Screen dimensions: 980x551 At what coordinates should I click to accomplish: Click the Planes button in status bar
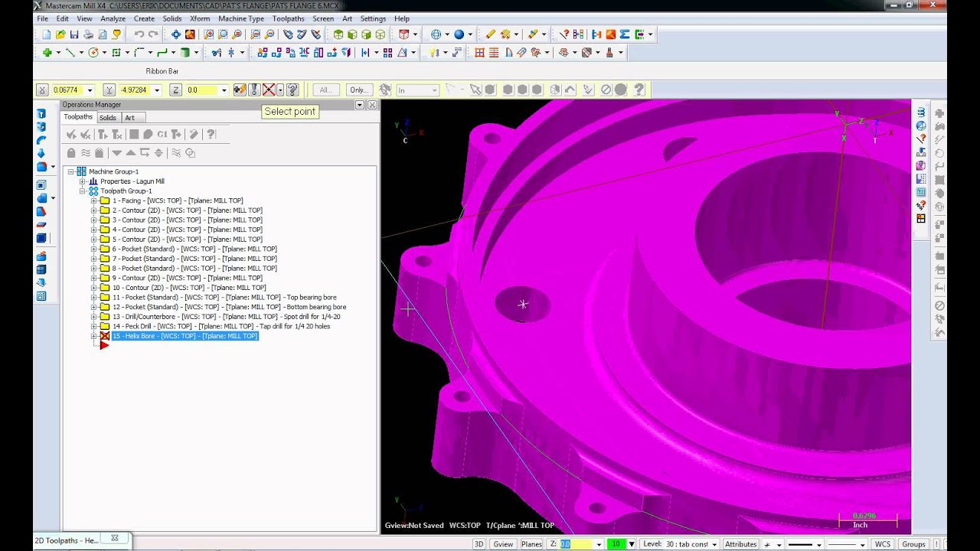(x=531, y=544)
